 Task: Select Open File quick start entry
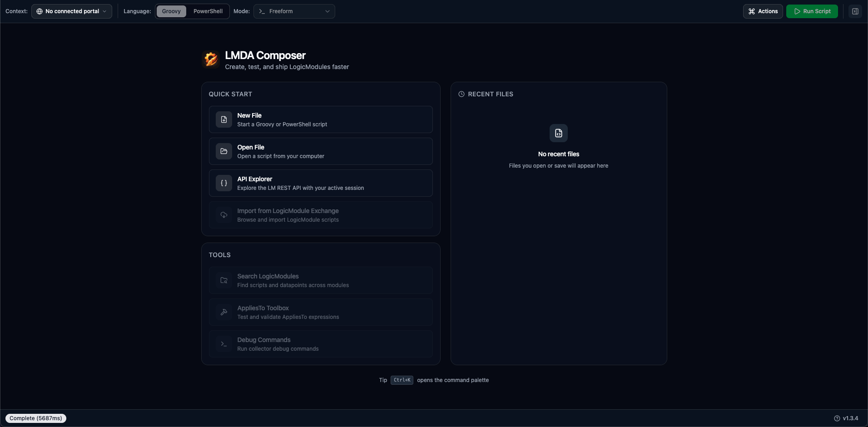tap(320, 151)
